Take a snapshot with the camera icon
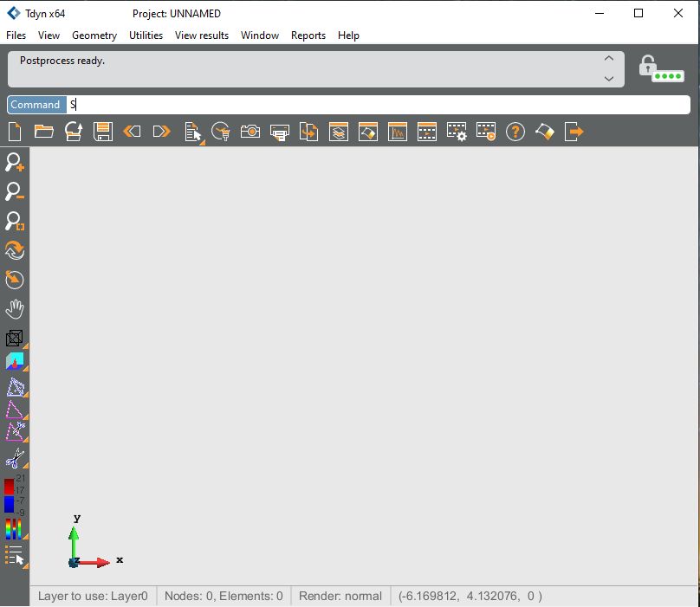Image resolution: width=700 pixels, height=607 pixels. click(x=250, y=132)
